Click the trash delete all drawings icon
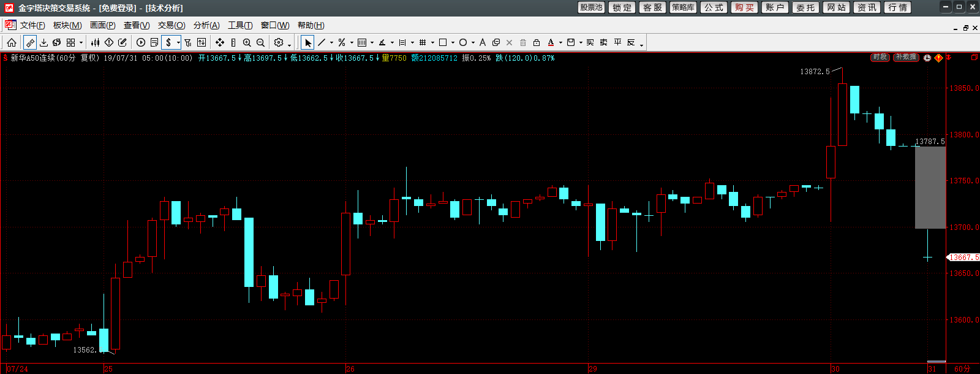Viewport: 980px width, 374px height. pyautogui.click(x=523, y=42)
